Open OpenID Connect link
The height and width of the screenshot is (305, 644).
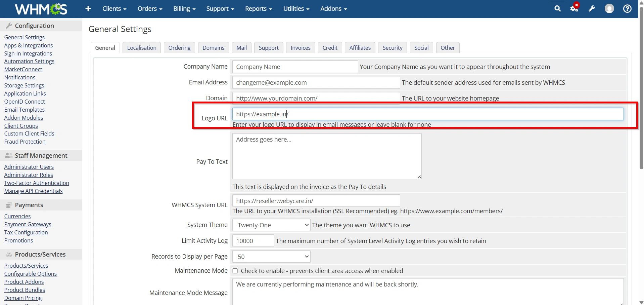coord(25,102)
